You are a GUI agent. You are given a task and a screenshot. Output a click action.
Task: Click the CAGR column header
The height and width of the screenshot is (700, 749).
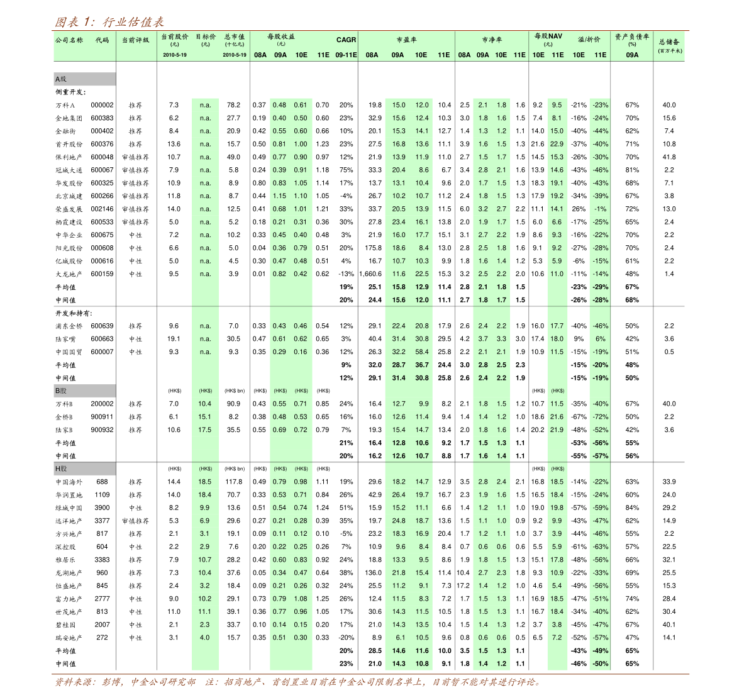point(346,40)
